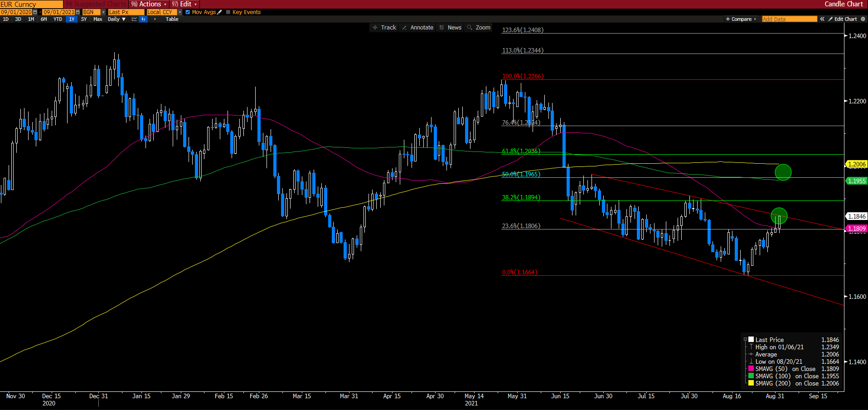
Task: Enable Key Events checkbox
Action: pos(228,12)
